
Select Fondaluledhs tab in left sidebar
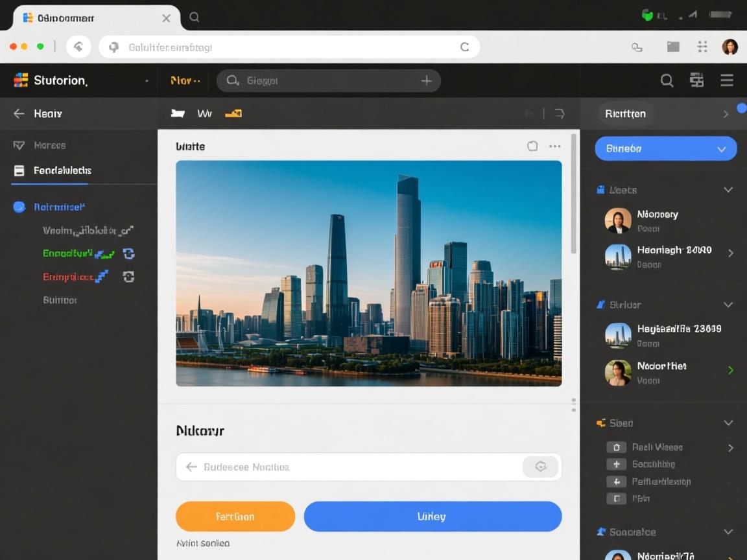pyautogui.click(x=62, y=170)
